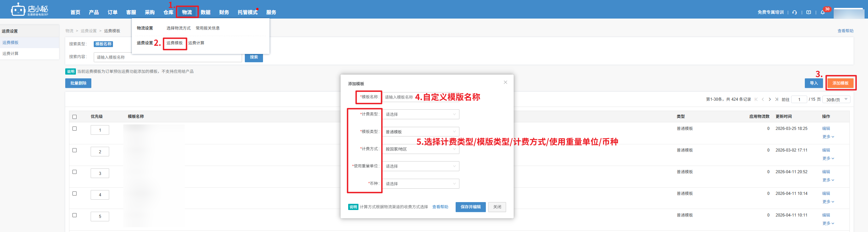868x232 pixels.
Task: Expand the 计费类型 dropdown
Action: coord(421,114)
